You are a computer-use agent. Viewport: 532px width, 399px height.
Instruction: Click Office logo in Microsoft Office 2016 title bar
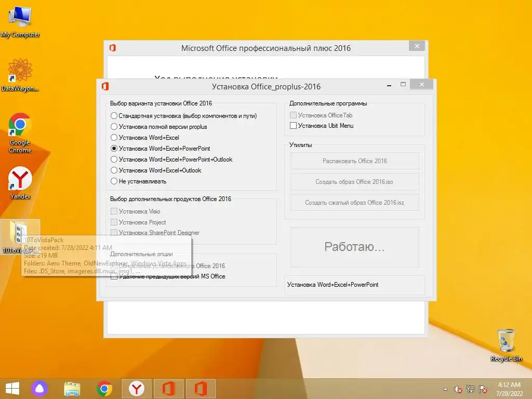point(113,48)
